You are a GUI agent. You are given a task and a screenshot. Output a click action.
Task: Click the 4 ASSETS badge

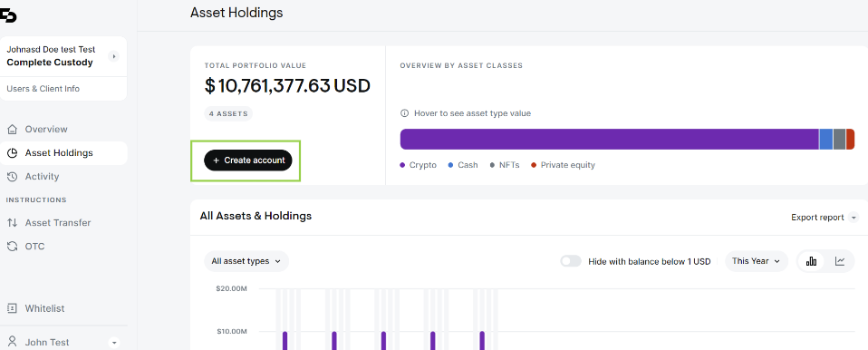228,114
